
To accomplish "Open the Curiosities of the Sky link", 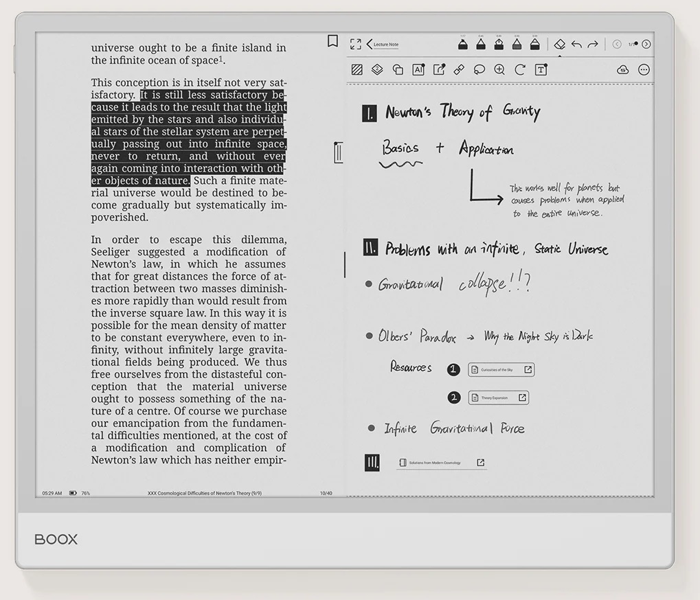I will 501,369.
